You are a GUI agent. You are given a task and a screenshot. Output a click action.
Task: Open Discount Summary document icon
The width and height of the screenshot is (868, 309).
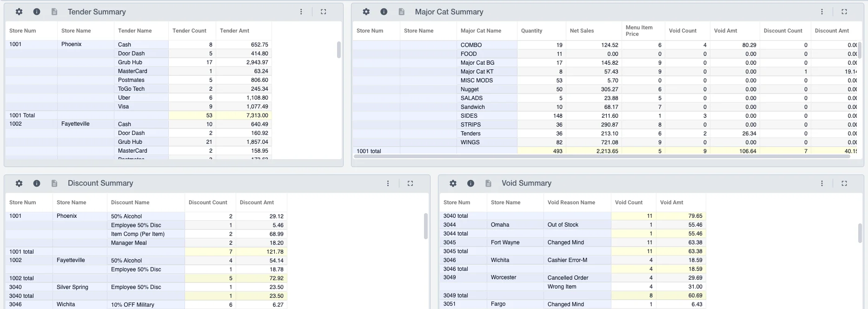click(x=54, y=183)
